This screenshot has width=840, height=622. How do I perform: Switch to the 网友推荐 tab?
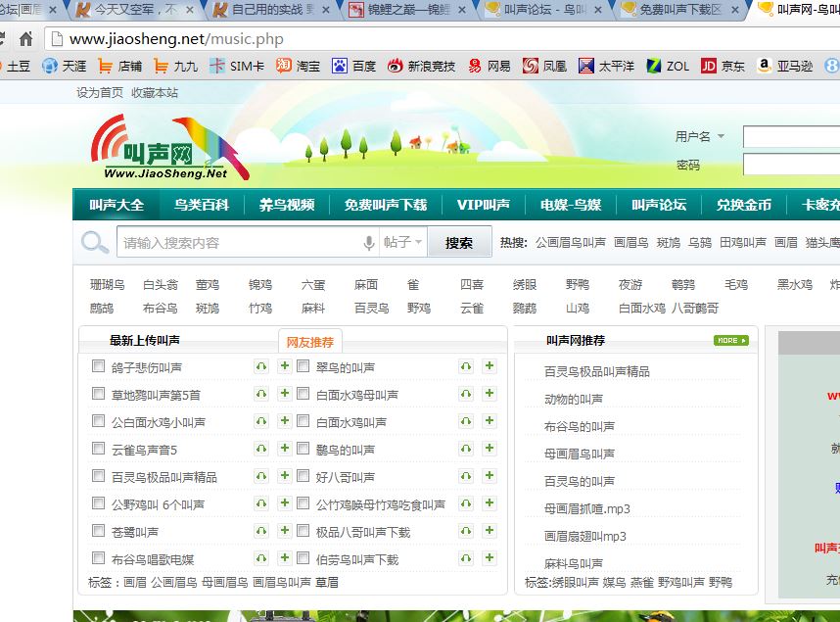pos(310,342)
